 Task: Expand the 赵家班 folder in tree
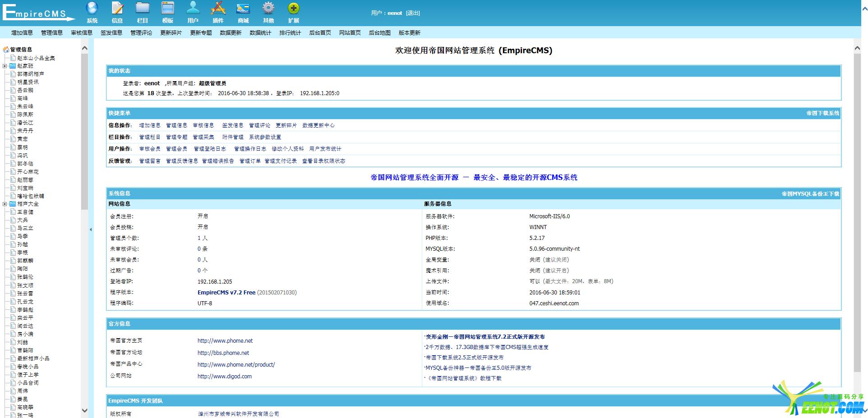(x=5, y=66)
